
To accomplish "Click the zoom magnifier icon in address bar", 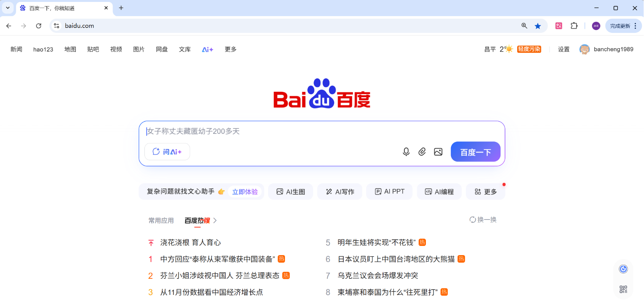I will click(x=524, y=26).
